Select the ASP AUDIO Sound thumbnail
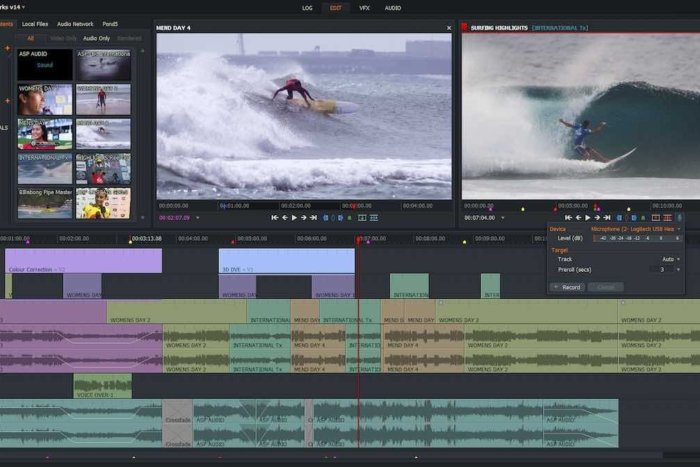The height and width of the screenshot is (467, 700). pos(44,65)
